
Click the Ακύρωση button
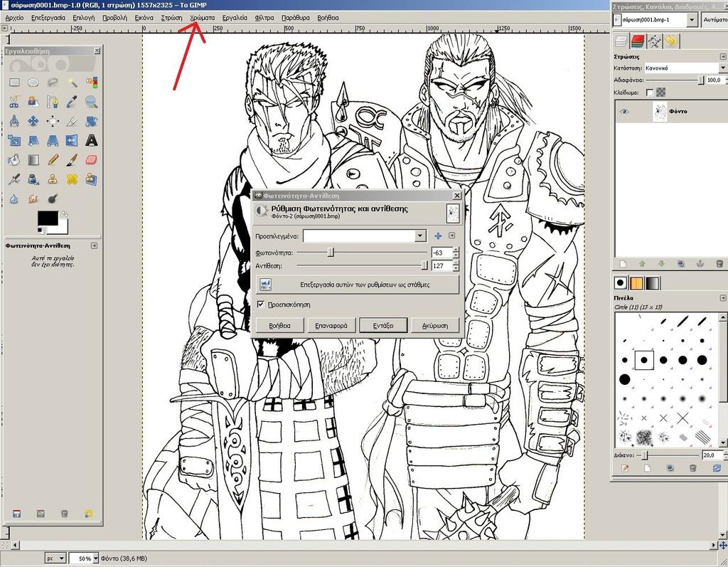point(435,325)
